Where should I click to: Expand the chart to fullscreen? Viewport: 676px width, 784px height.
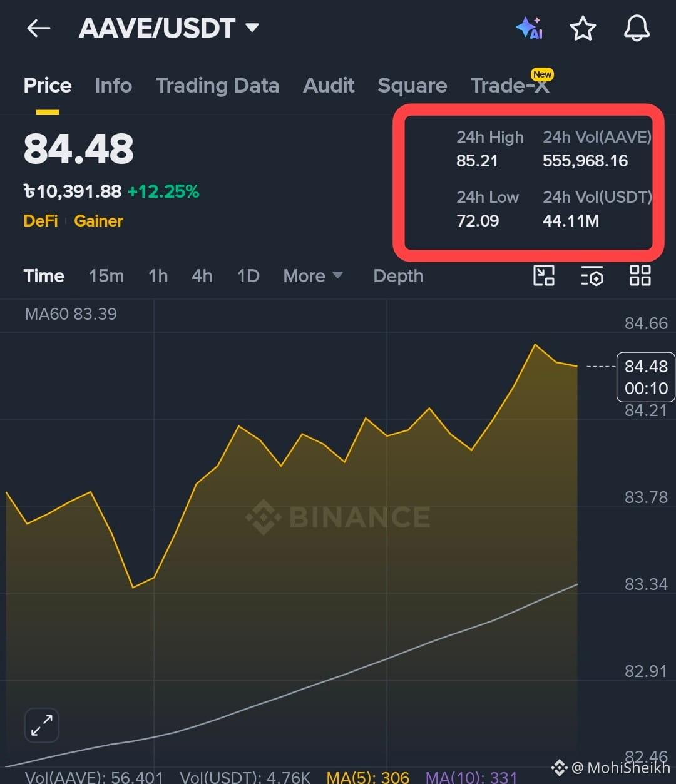(41, 725)
